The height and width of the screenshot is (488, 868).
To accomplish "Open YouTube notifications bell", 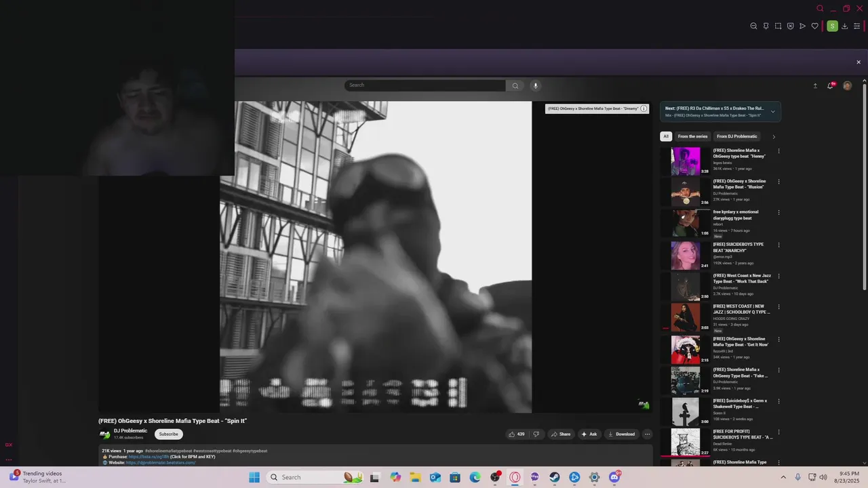I will [831, 86].
